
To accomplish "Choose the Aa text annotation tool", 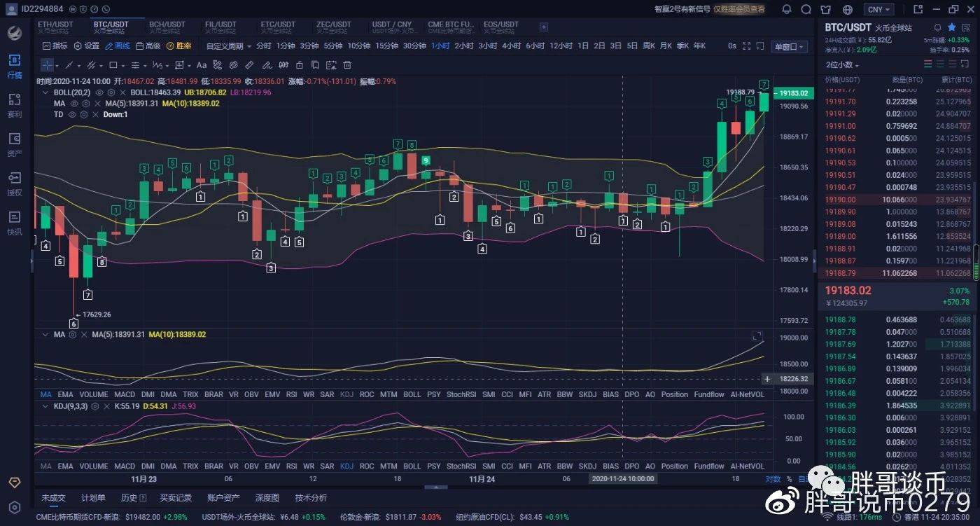I will [202, 65].
